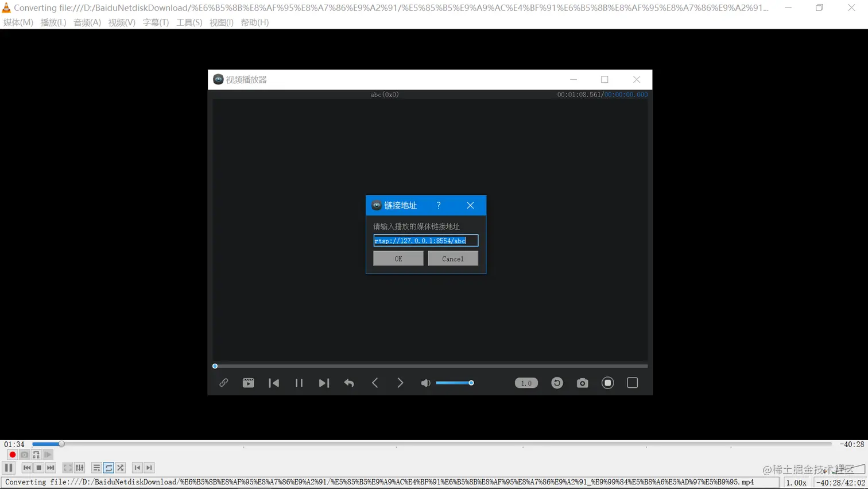Step forward with the right chevron icon

[400, 383]
